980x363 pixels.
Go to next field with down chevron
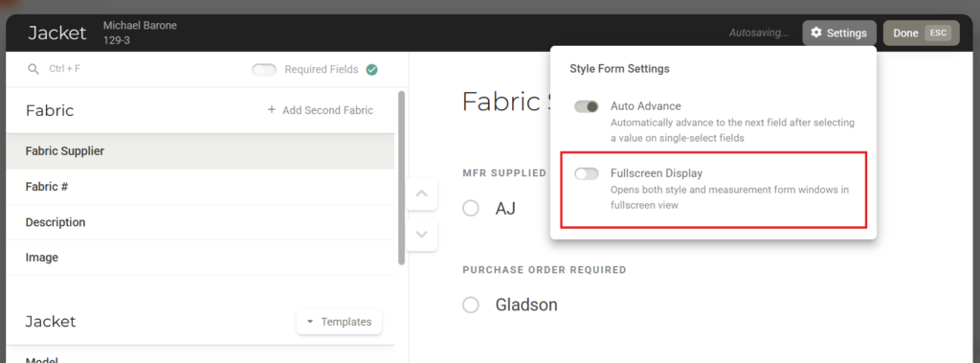(x=422, y=235)
